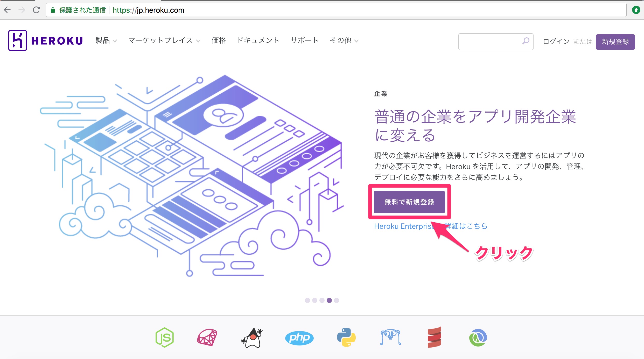Open the 価格 pricing page
This screenshot has height=359, width=644.
tap(219, 40)
